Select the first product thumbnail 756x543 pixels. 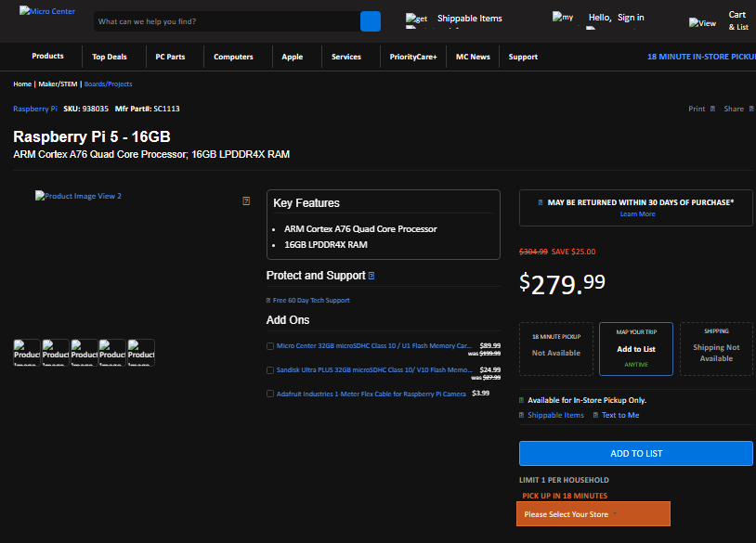27,353
